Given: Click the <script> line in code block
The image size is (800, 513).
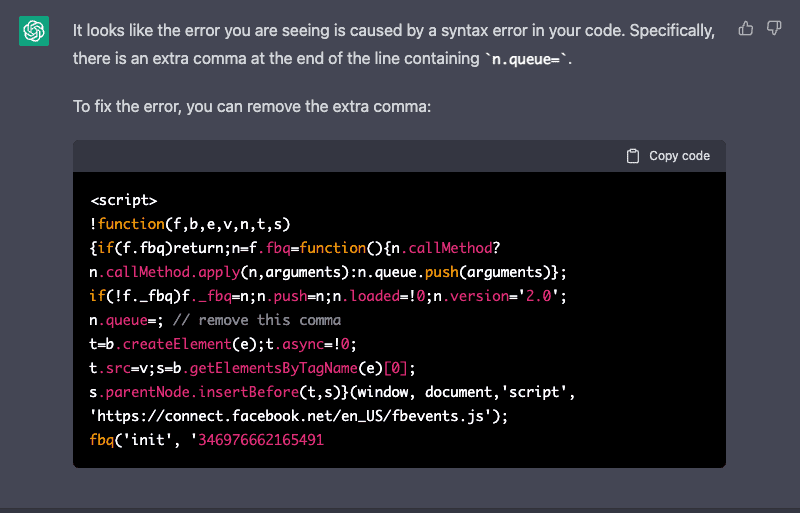Looking at the screenshot, I should point(124,200).
